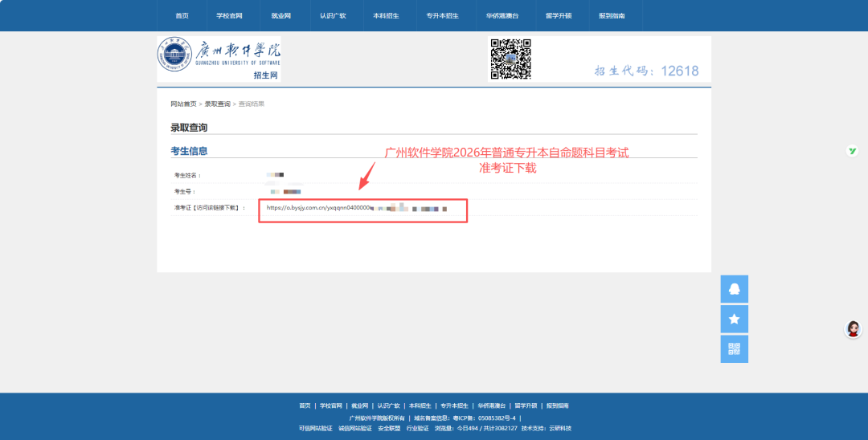
Task: Click 录取查询 in the breadcrumb
Action: point(217,104)
